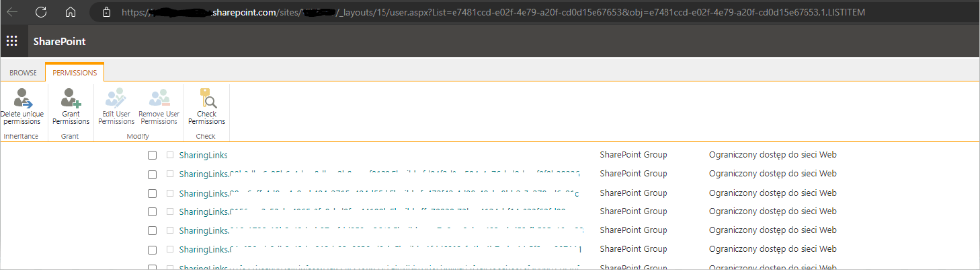This screenshot has height=270, width=980.
Task: Select the PERMISSIONS ribbon tab
Action: pos(75,73)
